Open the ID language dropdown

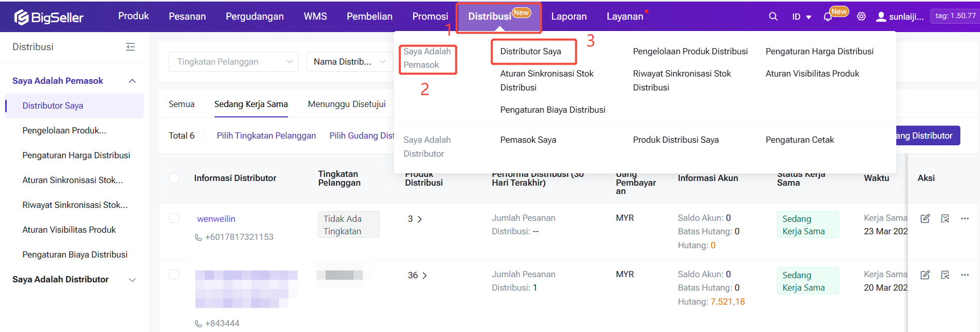801,17
